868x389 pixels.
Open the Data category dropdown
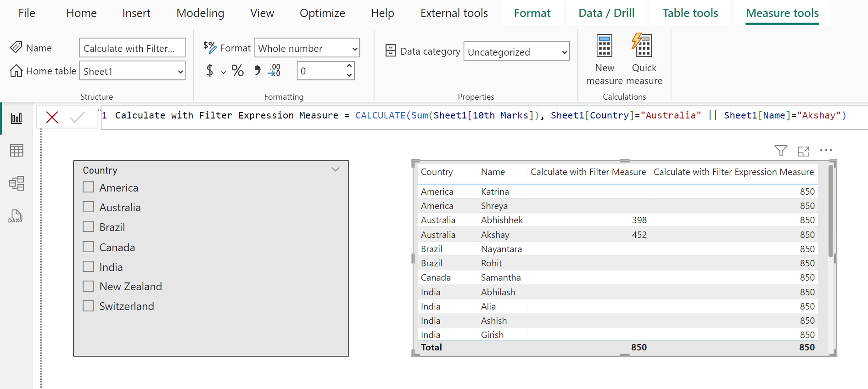[516, 52]
